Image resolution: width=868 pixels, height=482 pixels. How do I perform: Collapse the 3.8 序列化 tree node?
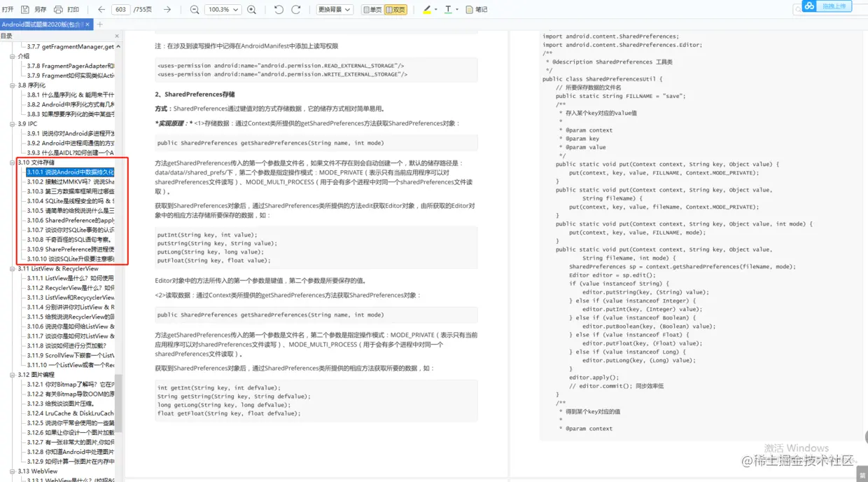[x=13, y=85]
